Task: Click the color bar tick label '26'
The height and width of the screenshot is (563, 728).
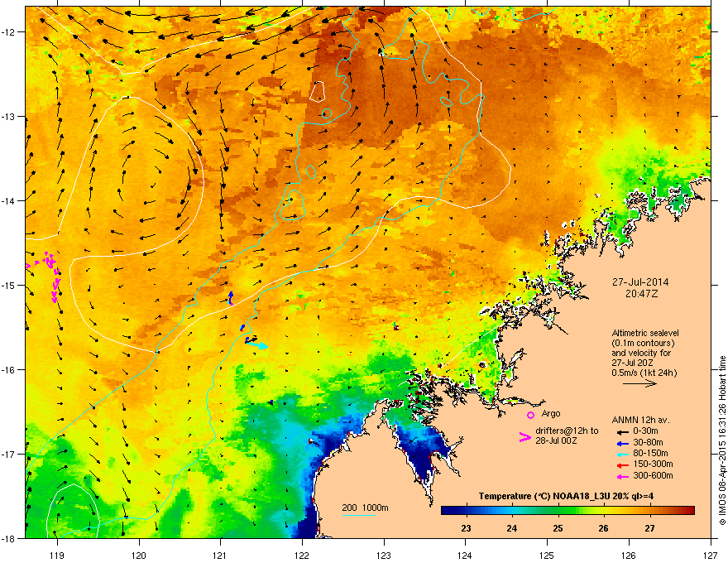Action: 603,528
